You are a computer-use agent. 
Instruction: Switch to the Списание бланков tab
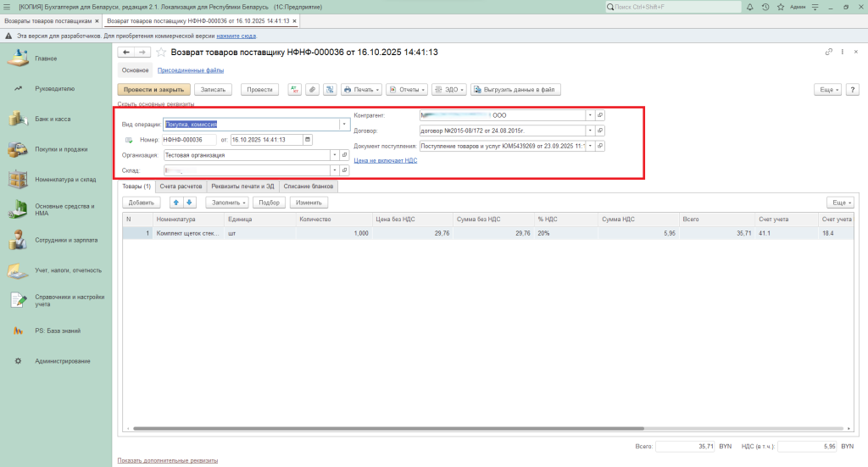pyautogui.click(x=309, y=186)
